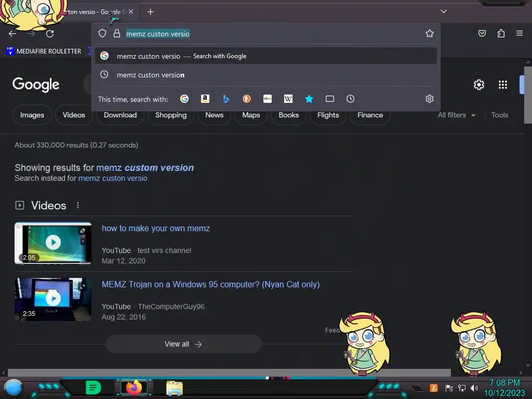Open a new tab with plus button
Image resolution: width=532 pixels, height=399 pixels.
(150, 12)
